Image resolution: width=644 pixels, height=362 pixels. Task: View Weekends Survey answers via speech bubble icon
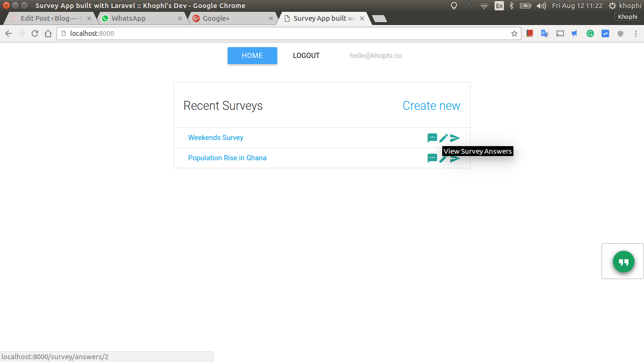(432, 138)
